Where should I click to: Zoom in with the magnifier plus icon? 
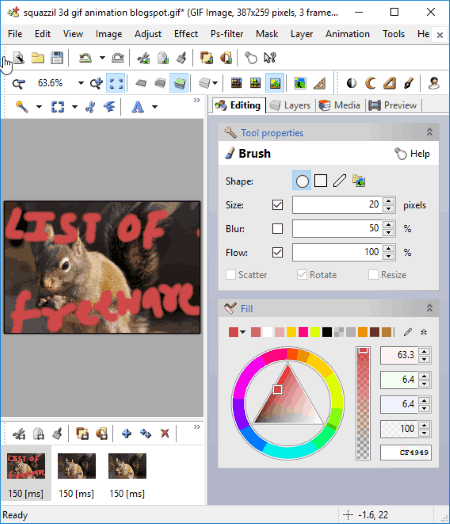[x=96, y=83]
